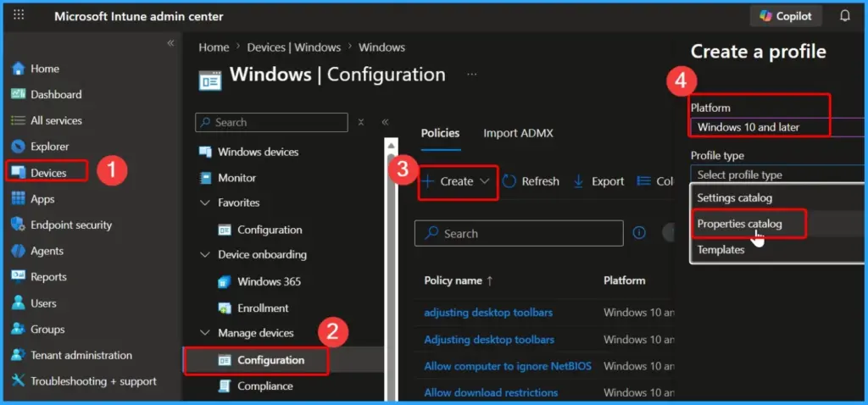The height and width of the screenshot is (405, 868).
Task: Select the Devices icon in sidebar
Action: 19,173
